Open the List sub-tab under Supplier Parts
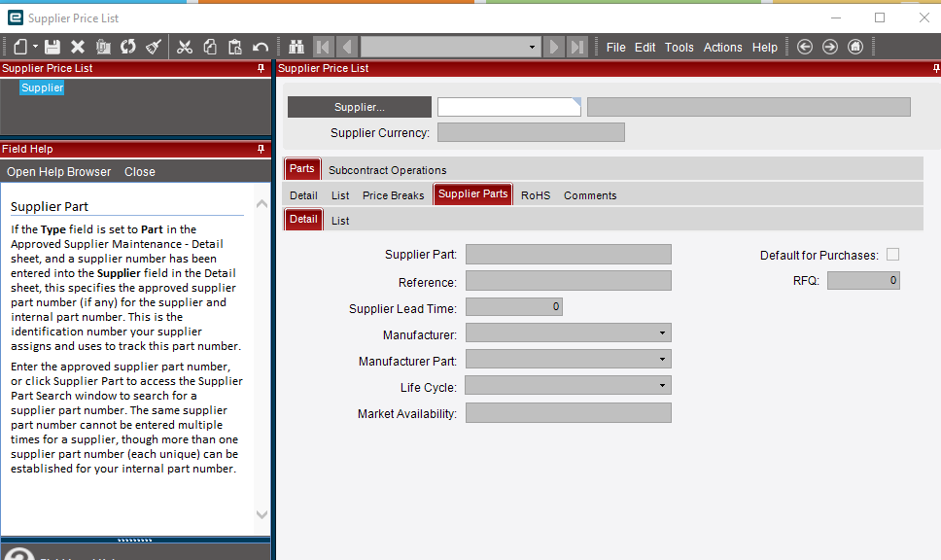The image size is (941, 560). click(340, 221)
